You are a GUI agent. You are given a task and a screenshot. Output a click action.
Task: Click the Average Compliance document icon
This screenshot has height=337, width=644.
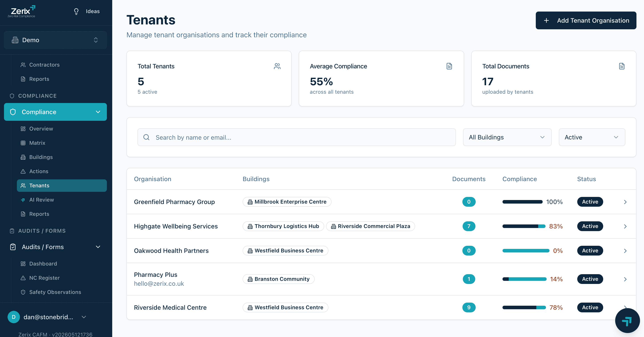(x=449, y=66)
